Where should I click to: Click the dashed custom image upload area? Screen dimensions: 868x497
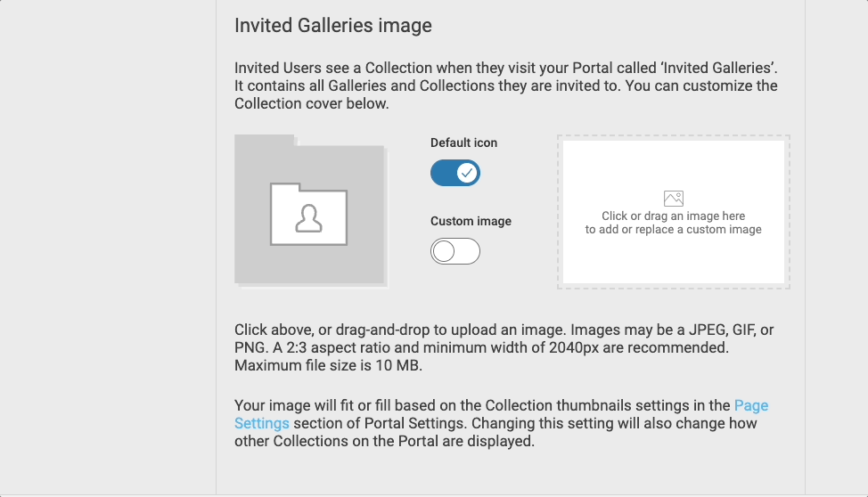point(673,212)
